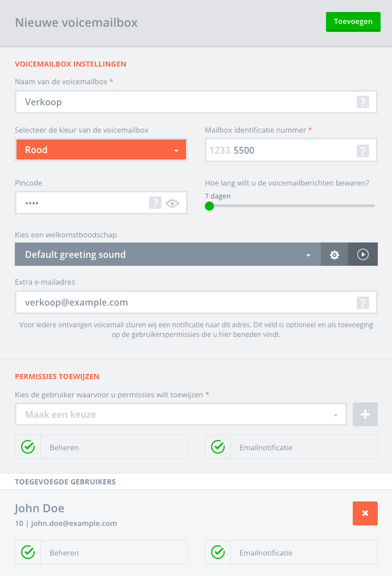Toggle Beheren permission for John Doe
Viewport: 392px width, 576px height.
pyautogui.click(x=28, y=552)
